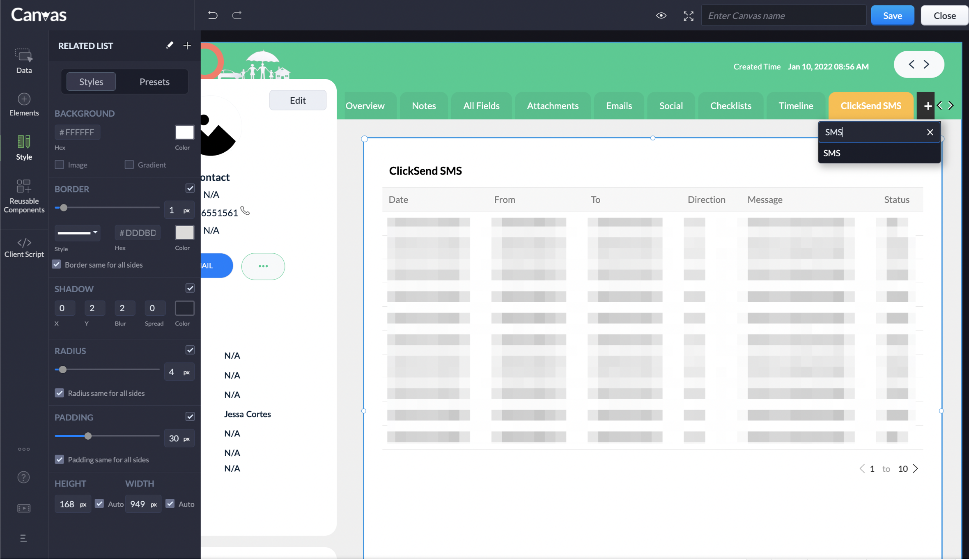The width and height of the screenshot is (969, 560).
Task: Click the Redo arrow icon
Action: tap(237, 15)
